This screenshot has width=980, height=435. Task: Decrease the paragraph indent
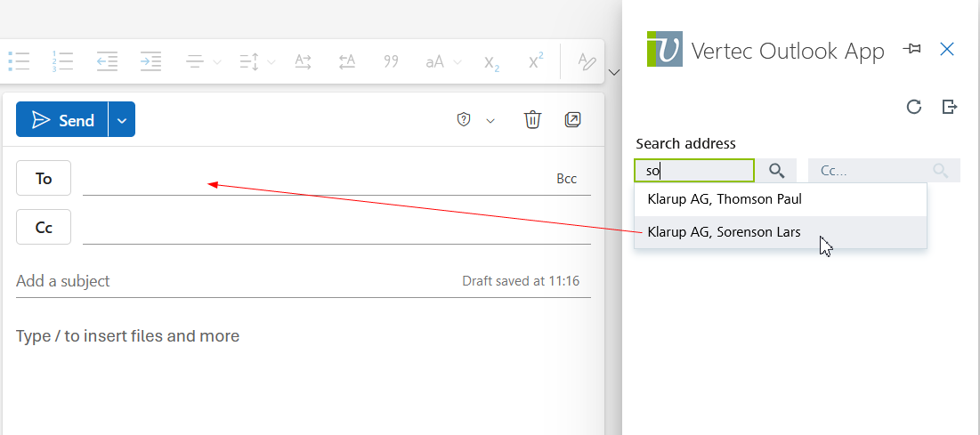[x=107, y=61]
